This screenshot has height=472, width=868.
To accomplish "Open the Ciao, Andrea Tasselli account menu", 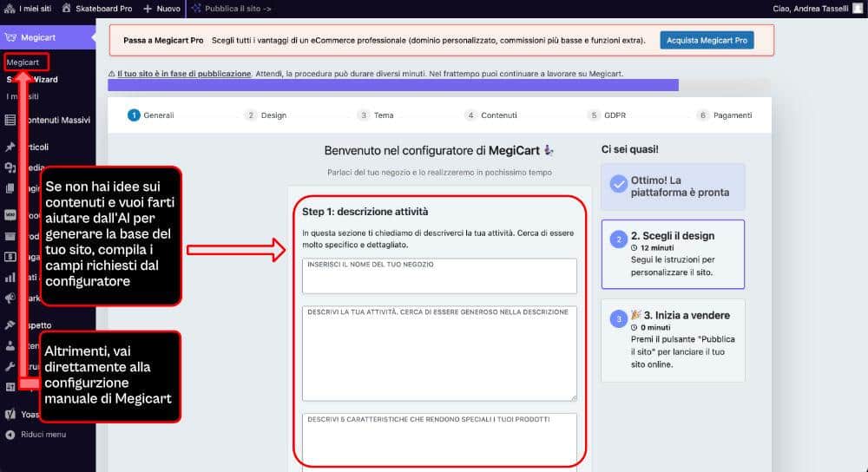I will point(811,9).
